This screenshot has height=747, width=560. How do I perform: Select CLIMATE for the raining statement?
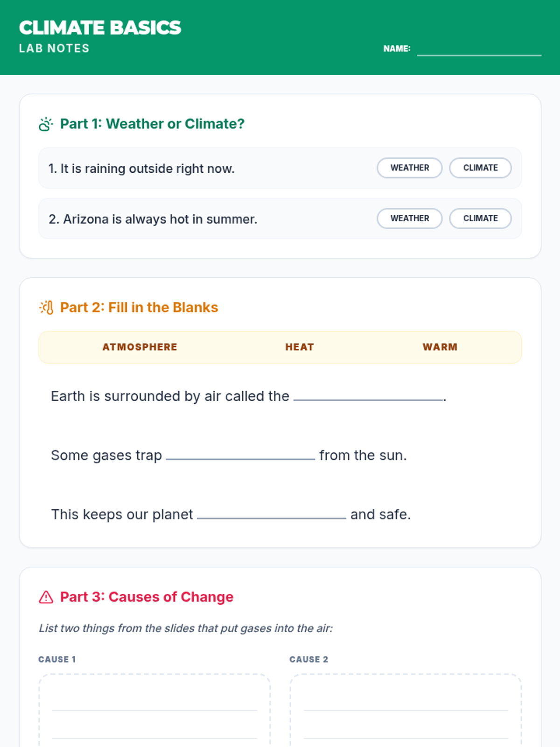point(480,168)
